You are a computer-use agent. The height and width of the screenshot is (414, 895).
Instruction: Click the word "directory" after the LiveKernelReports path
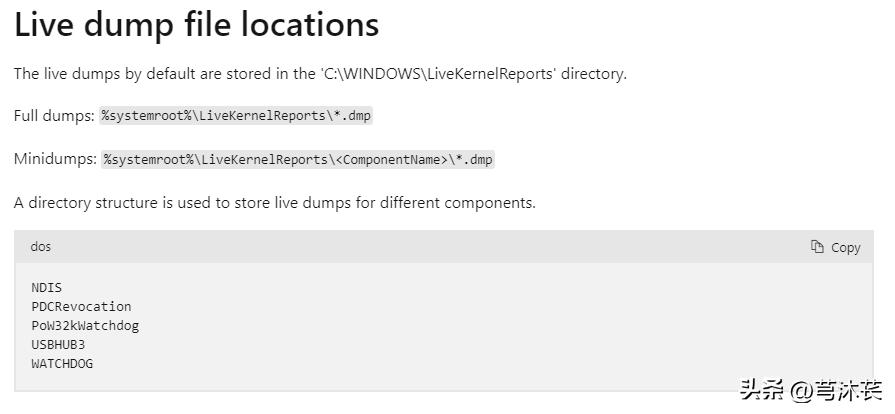pyautogui.click(x=593, y=73)
